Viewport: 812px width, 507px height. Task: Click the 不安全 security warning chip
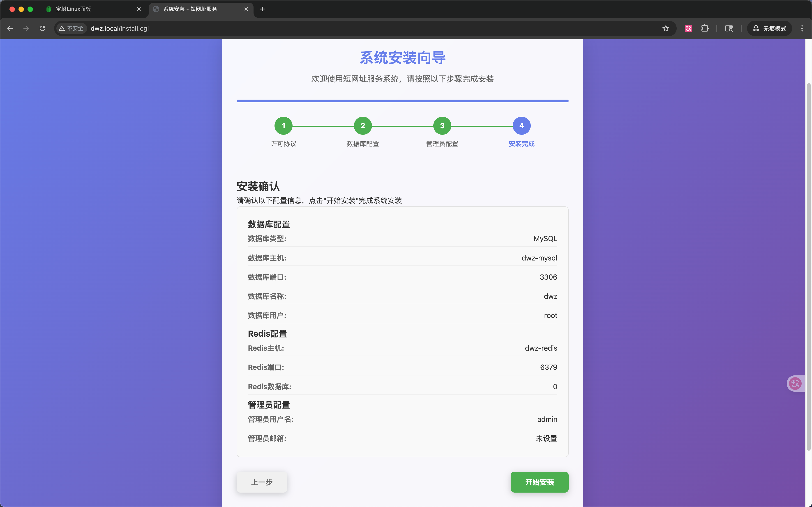coord(71,28)
